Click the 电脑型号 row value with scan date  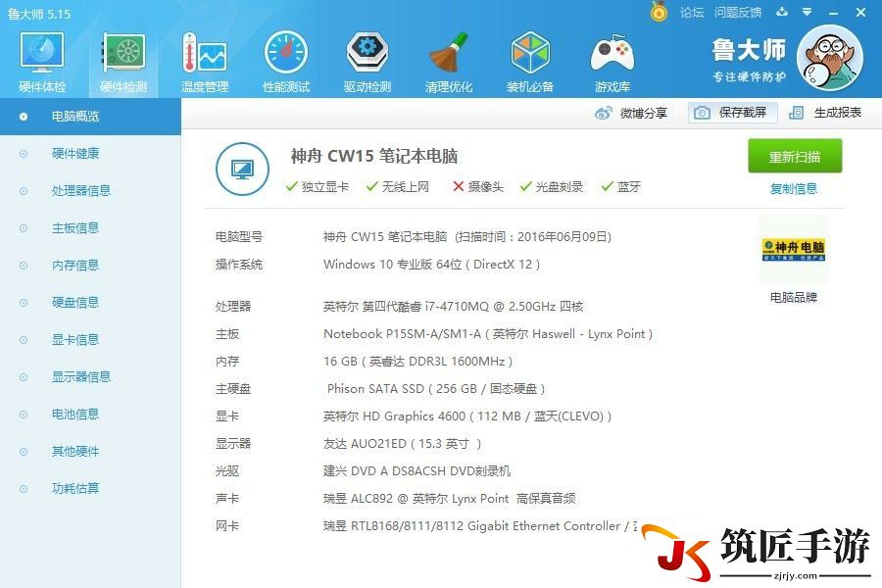click(x=466, y=237)
